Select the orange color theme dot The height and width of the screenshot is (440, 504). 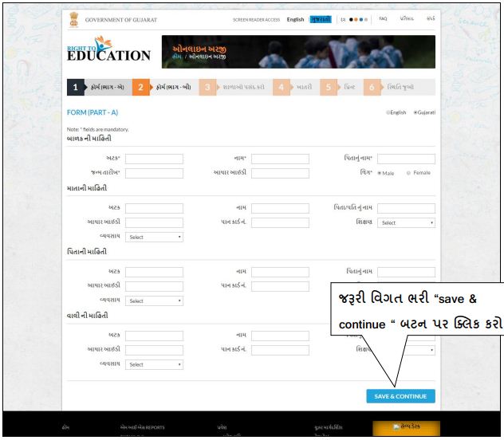click(x=356, y=20)
